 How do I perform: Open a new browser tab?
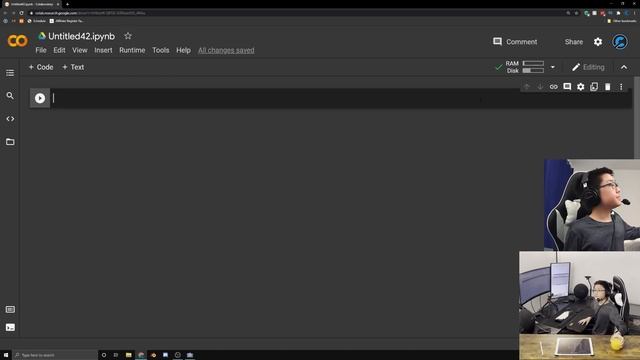click(x=67, y=4)
